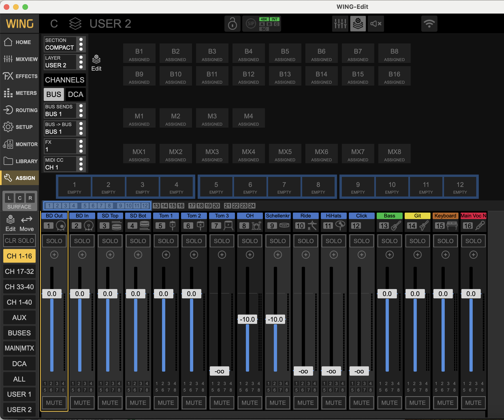Select the CH 17-32 layer button

point(19,271)
